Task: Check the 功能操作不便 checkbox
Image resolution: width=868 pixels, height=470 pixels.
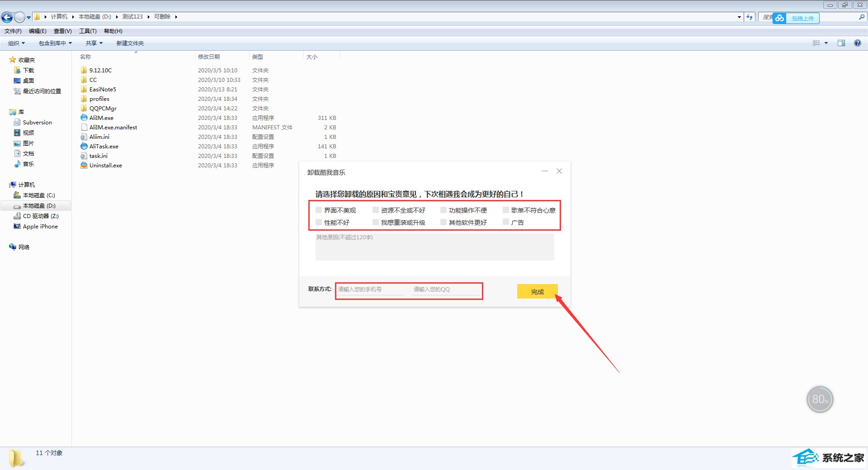Action: (443, 210)
